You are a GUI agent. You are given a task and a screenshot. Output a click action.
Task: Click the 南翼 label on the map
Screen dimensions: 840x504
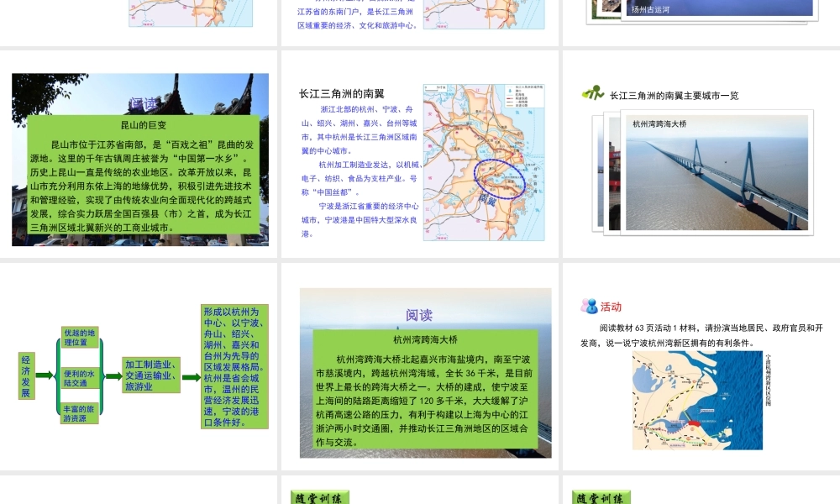pos(487,200)
